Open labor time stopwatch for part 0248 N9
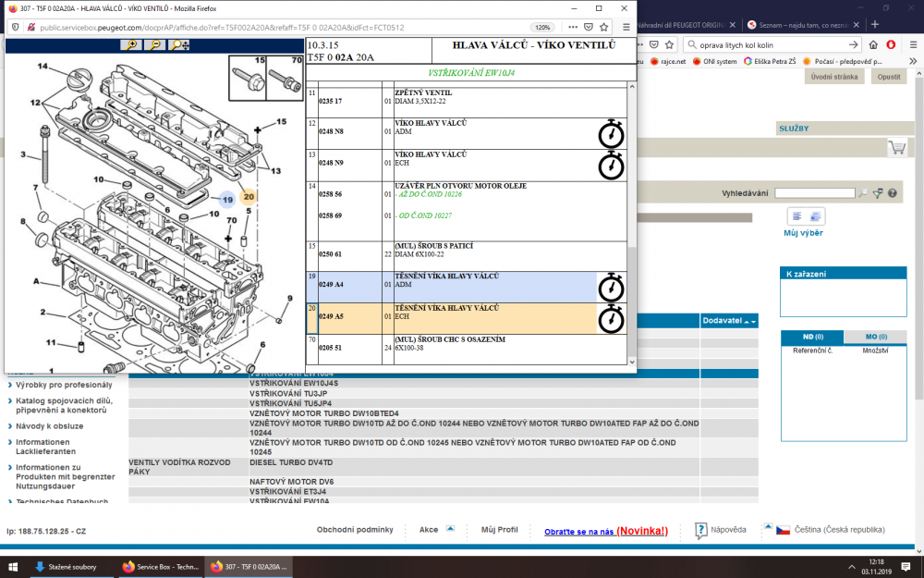 [x=611, y=166]
